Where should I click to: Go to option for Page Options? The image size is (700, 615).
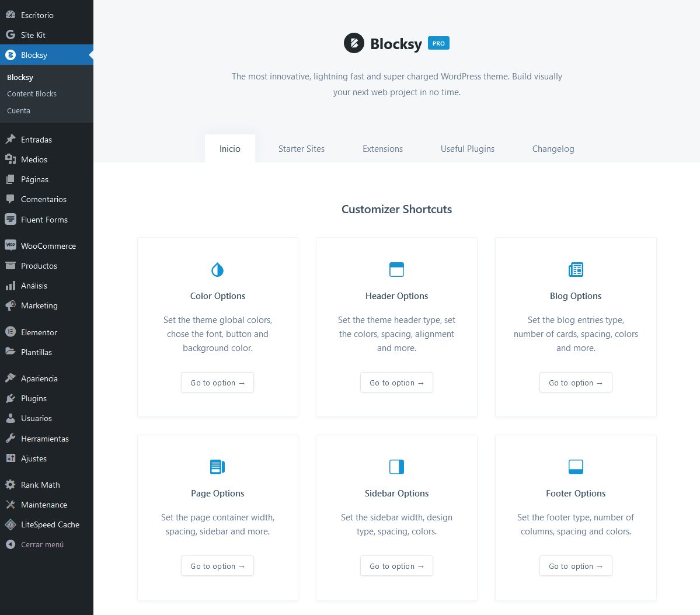[x=217, y=566]
